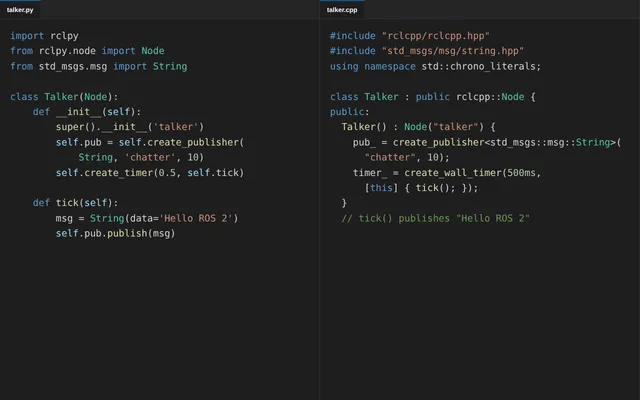Click the 'class Talker(Node):' line

tap(64, 97)
